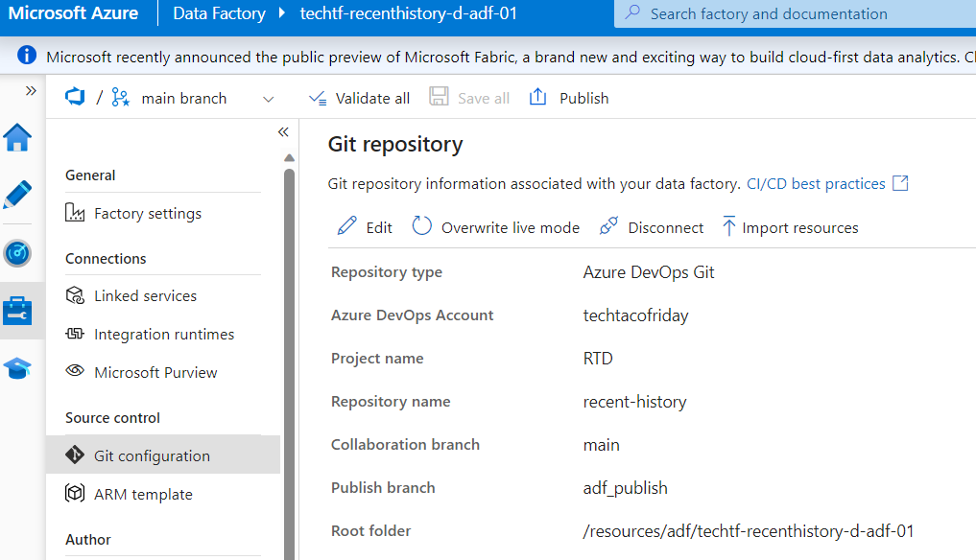
Task: Click the Azure DevOps repo icon
Action: coord(75,98)
